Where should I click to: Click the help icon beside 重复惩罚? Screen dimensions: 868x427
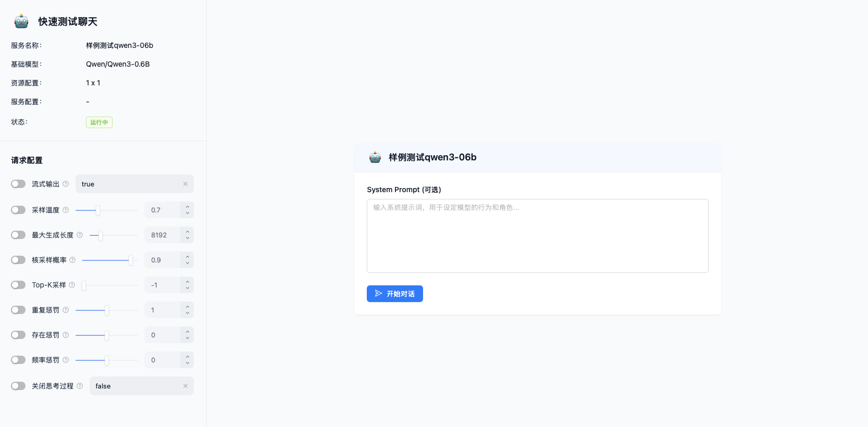[66, 310]
